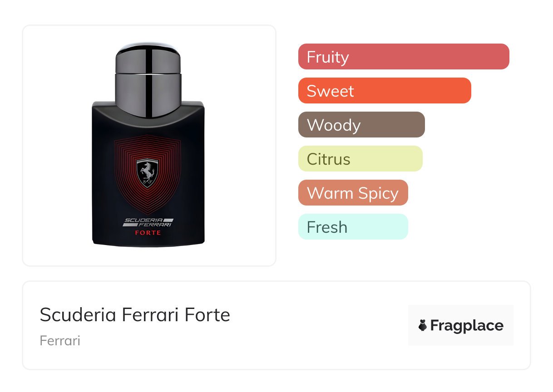Click the Fragplace logo
The height and width of the screenshot is (392, 553).
(460, 325)
